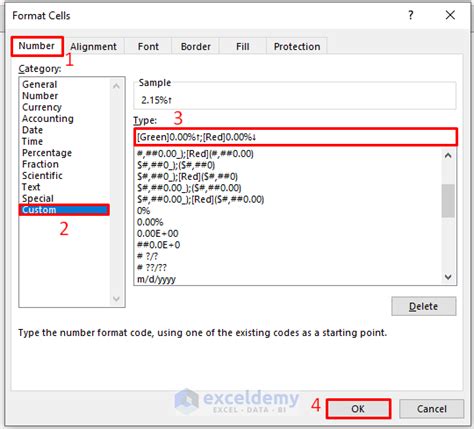Click the Type list scrollbar thumb
The height and width of the screenshot is (429, 474).
448,201
